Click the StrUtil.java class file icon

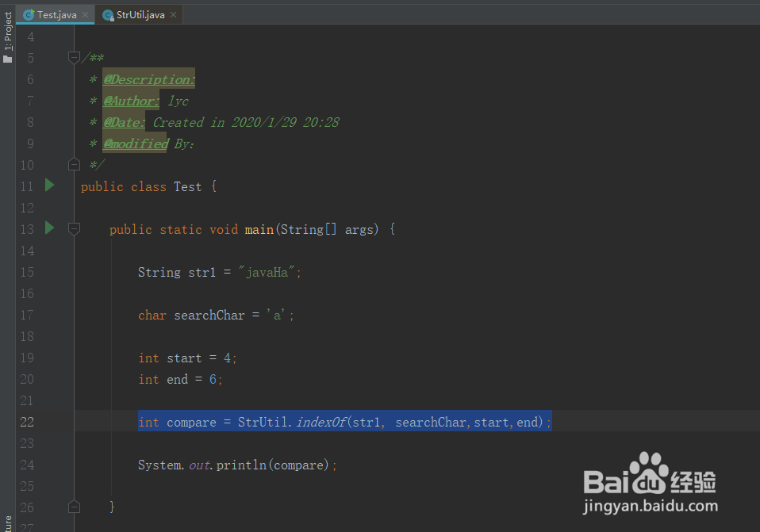click(108, 16)
